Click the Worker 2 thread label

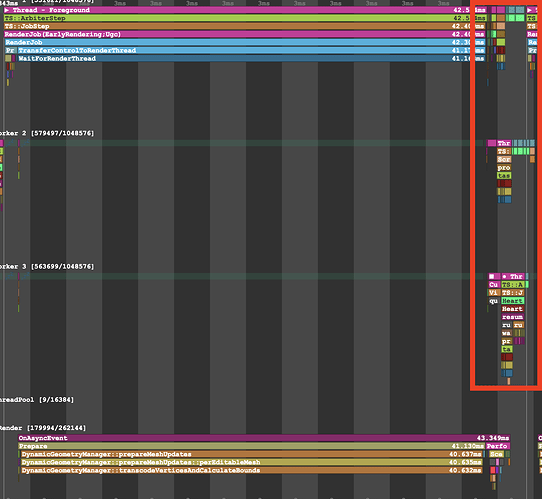46,133
